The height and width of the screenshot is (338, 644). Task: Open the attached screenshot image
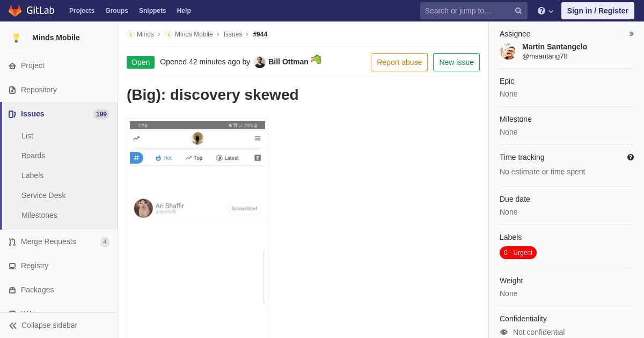[x=197, y=228]
